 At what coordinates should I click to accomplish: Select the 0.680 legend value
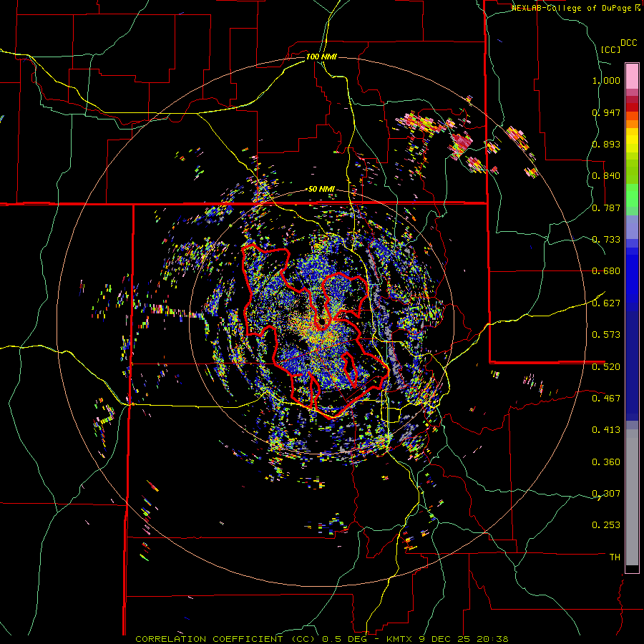point(606,271)
